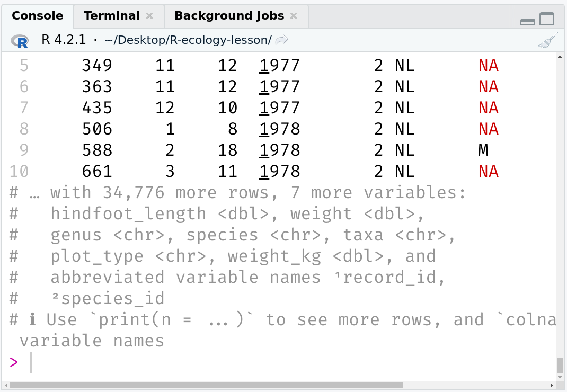Screen dimensions: 567x392
Task: Click the M value in row 9
Action: (483, 150)
